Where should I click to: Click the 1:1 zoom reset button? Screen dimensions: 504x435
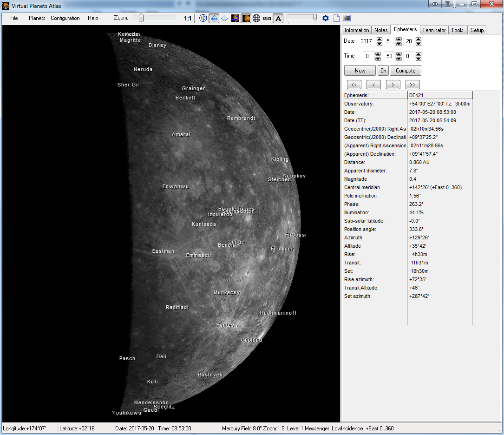click(x=188, y=18)
